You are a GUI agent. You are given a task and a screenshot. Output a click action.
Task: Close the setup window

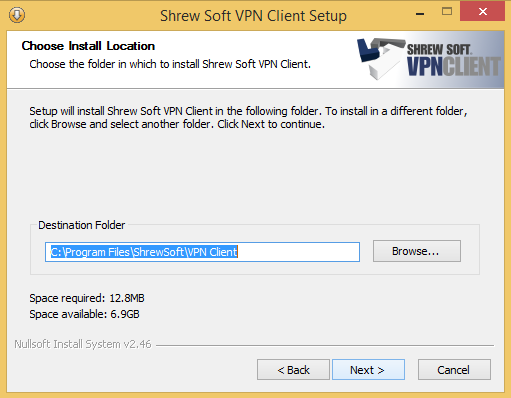pos(482,12)
